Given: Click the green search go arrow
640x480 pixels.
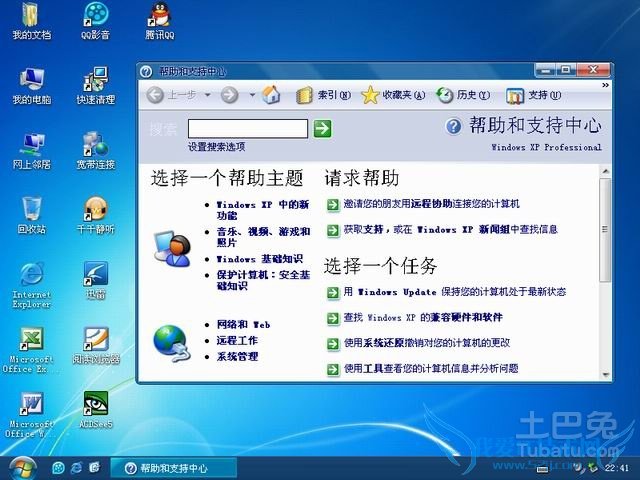Looking at the screenshot, I should tap(322, 129).
